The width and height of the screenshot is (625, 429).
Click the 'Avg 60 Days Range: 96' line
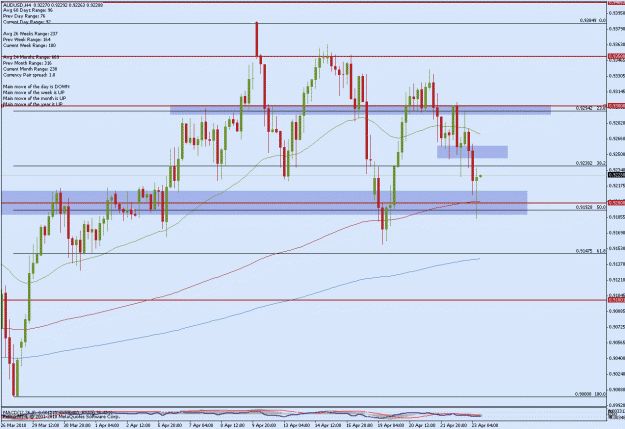click(x=28, y=10)
